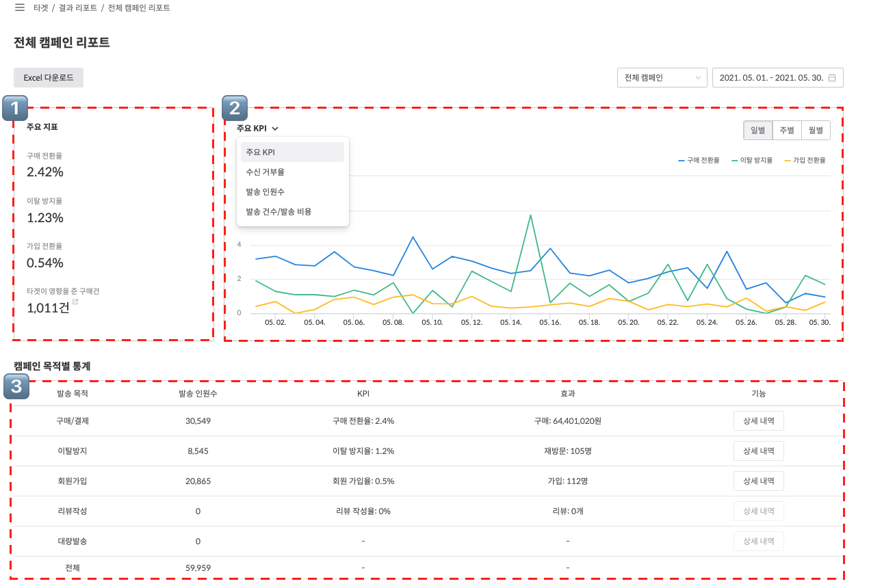The width and height of the screenshot is (869, 588).
Task: Select 발송 건수/발송 비용 menu option
Action: pyautogui.click(x=278, y=212)
